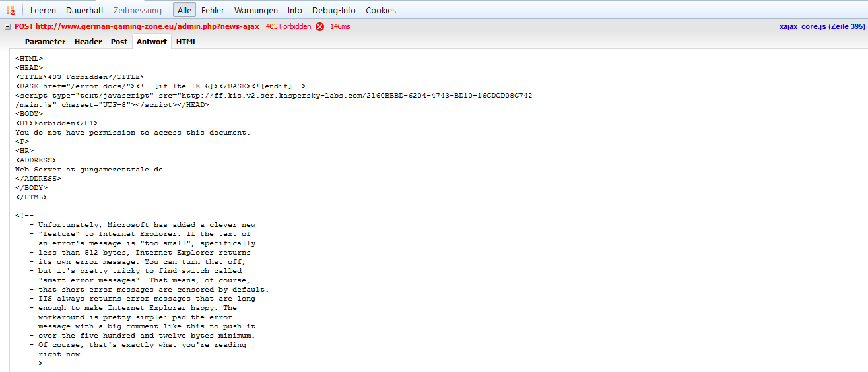Image resolution: width=868 pixels, height=372 pixels.
Task: Click 'Web Server at gungamezentrale.de' line
Action: click(x=89, y=170)
